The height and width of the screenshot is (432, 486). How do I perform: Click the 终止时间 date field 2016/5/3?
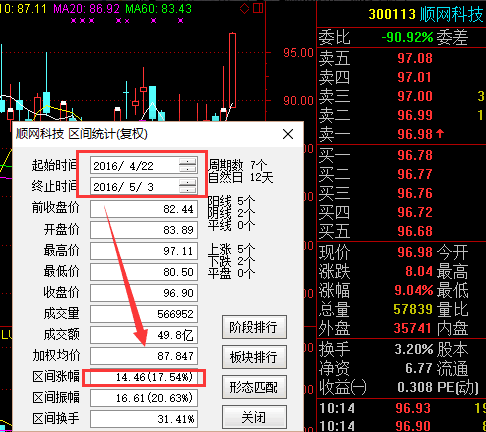(134, 187)
